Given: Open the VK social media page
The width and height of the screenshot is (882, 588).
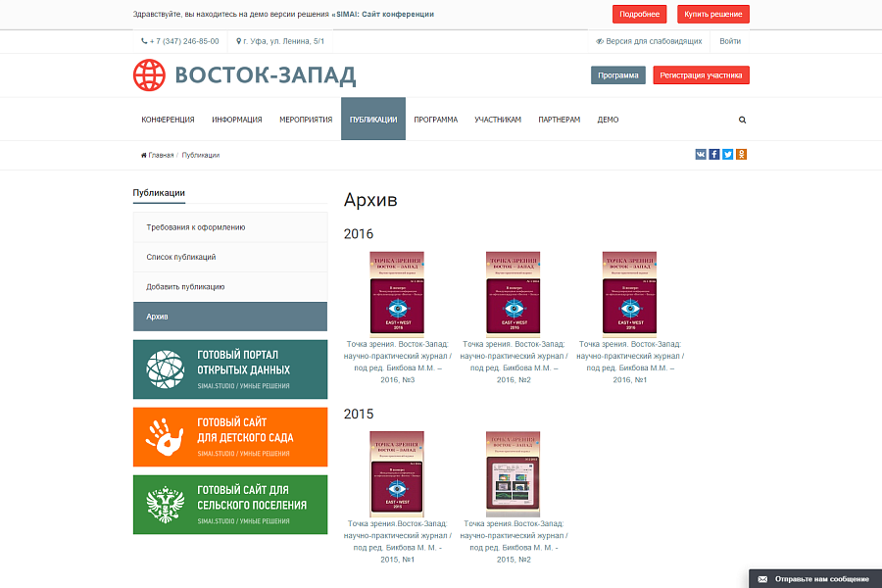Looking at the screenshot, I should pyautogui.click(x=701, y=154).
